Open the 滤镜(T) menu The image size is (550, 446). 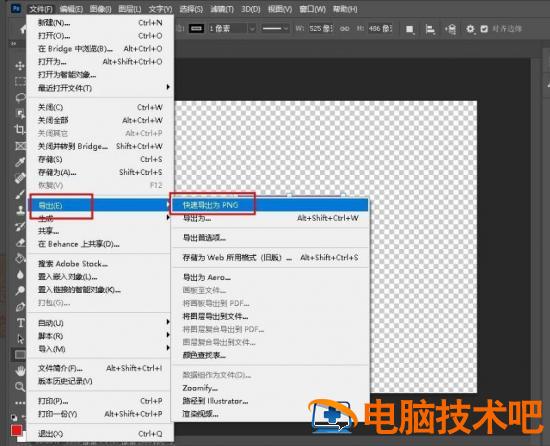[222, 9]
